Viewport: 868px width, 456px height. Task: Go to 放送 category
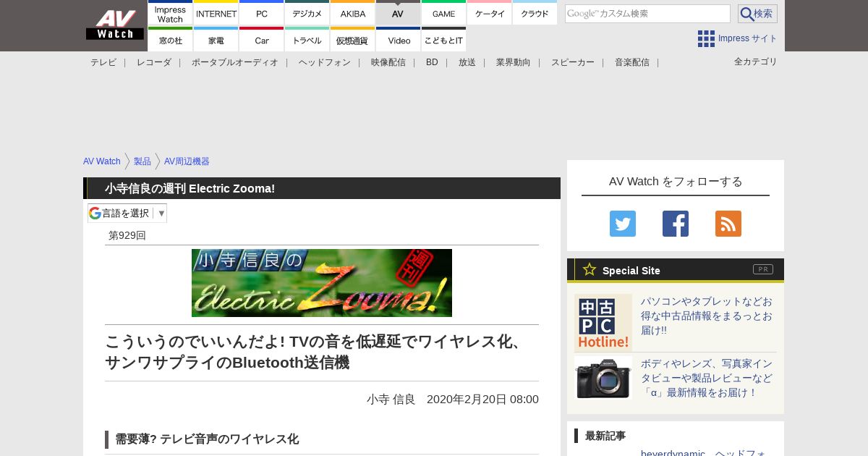point(467,62)
